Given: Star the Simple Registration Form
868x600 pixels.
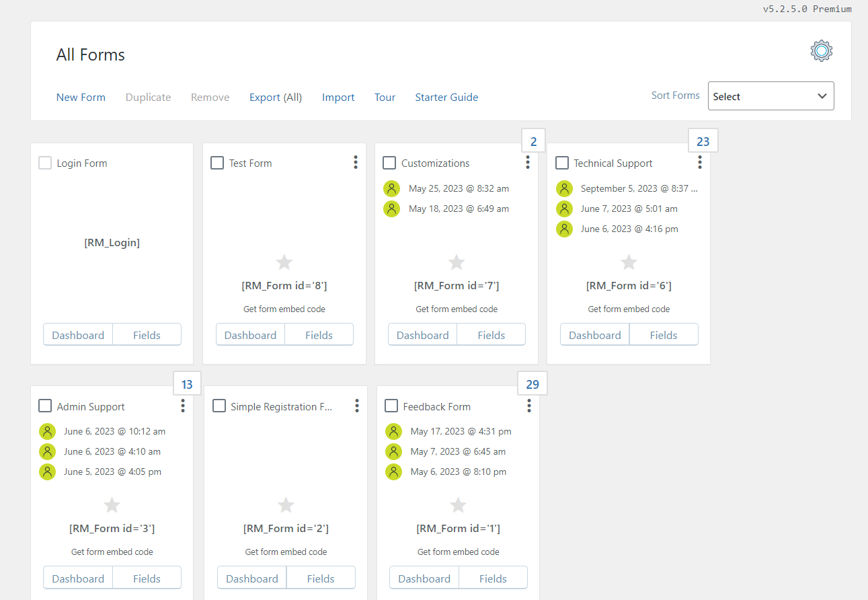Looking at the screenshot, I should (285, 505).
